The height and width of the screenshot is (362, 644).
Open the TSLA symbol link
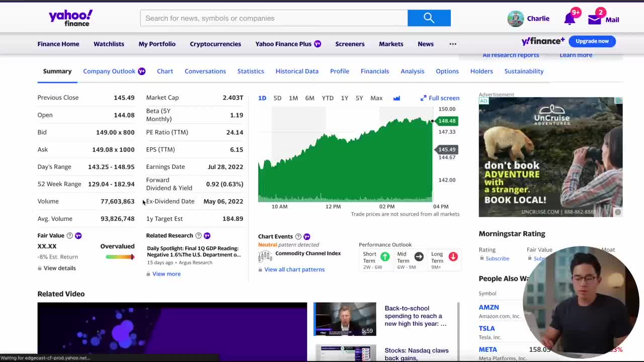[x=487, y=328]
